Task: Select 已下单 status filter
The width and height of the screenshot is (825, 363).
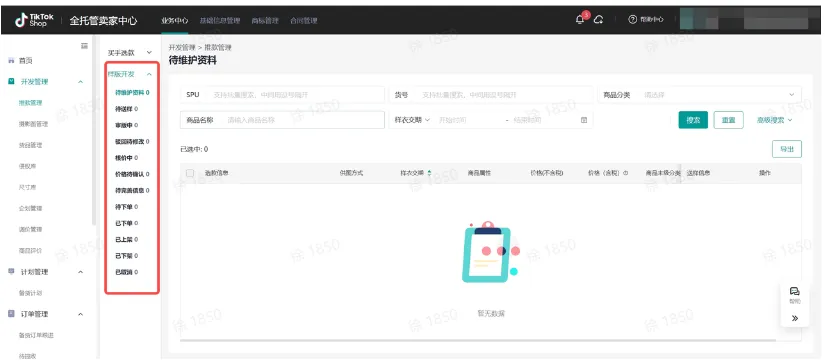Action: point(126,223)
